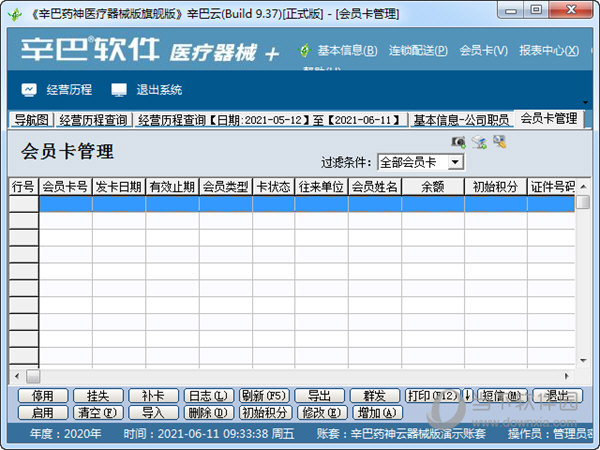The height and width of the screenshot is (450, 600).
Task: Click the 短信(M) button
Action: 502,395
